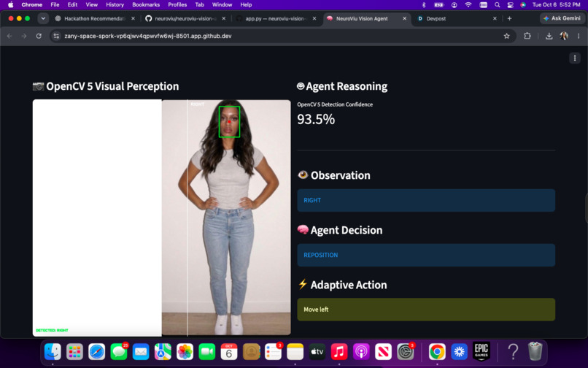The image size is (588, 368).
Task: Open Spotlight search in menu bar
Action: 498,4
